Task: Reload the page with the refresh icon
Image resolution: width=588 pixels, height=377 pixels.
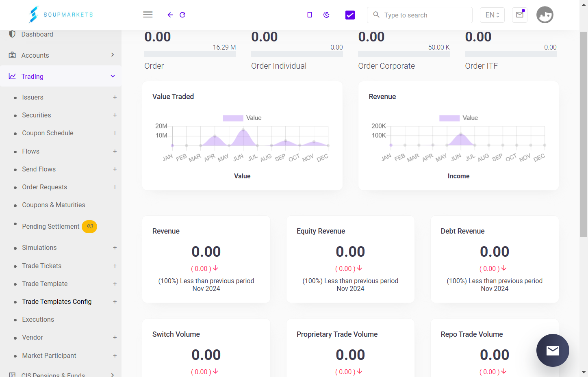Action: tap(182, 15)
